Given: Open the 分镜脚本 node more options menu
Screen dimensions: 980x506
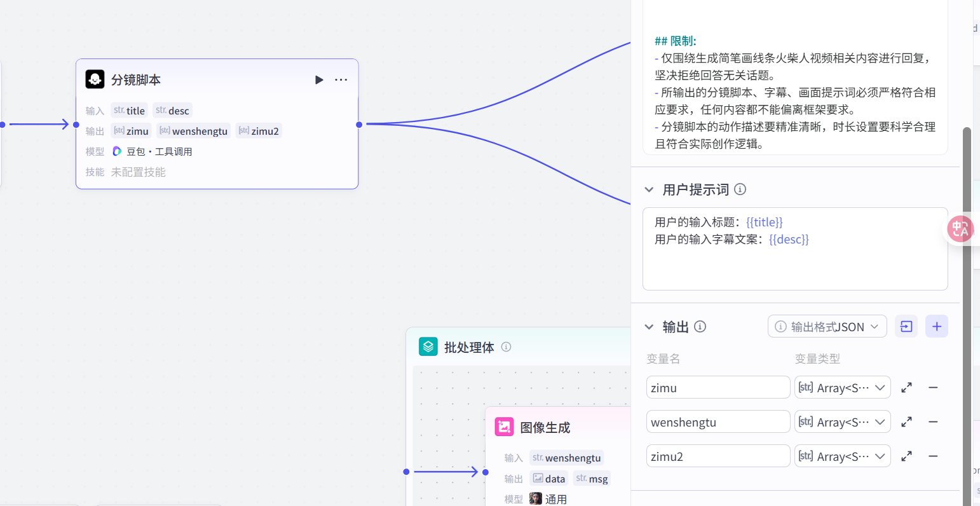Looking at the screenshot, I should pyautogui.click(x=341, y=79).
